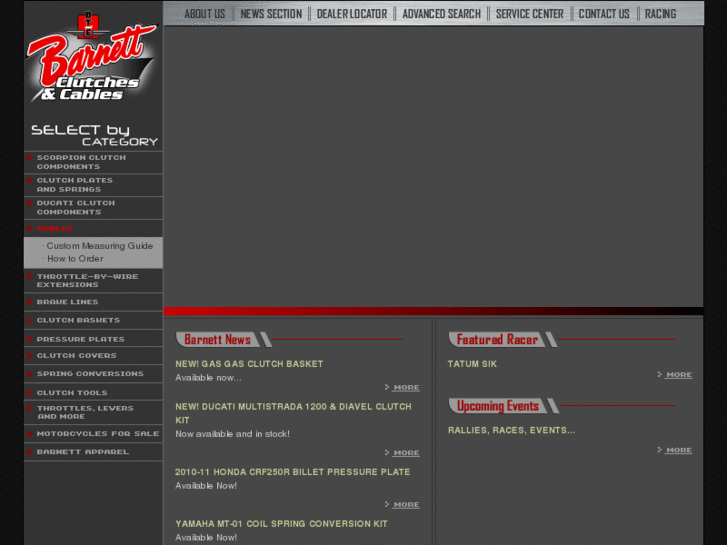Collapse the Cables category

point(55,228)
